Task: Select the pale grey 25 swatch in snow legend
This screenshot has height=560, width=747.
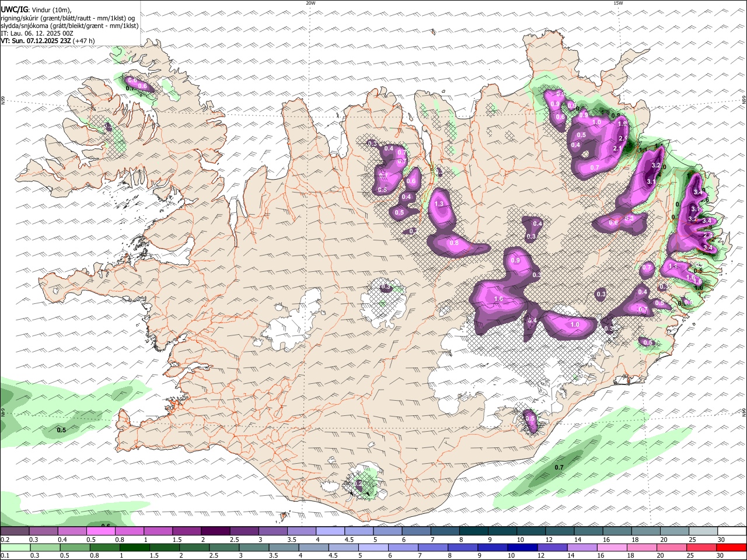Action: pos(703,531)
